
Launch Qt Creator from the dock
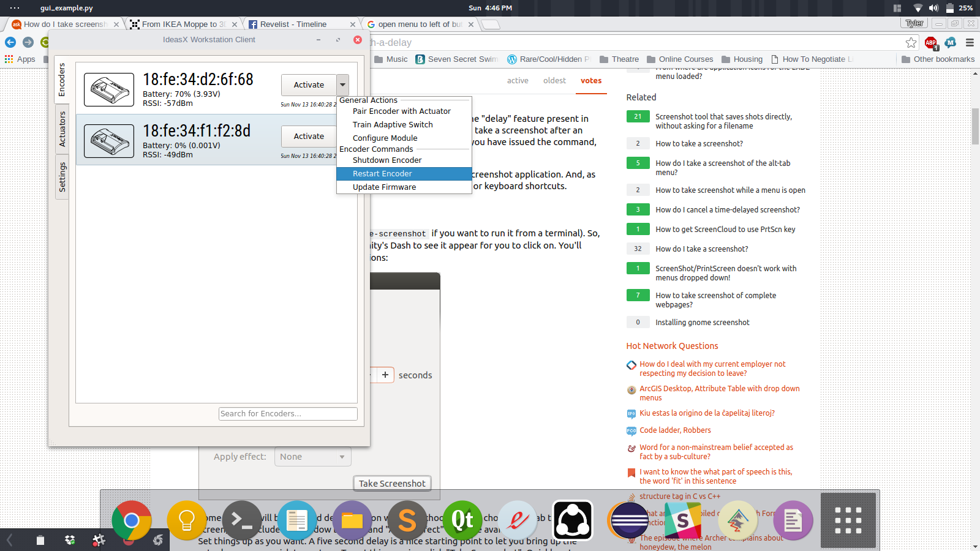[462, 520]
